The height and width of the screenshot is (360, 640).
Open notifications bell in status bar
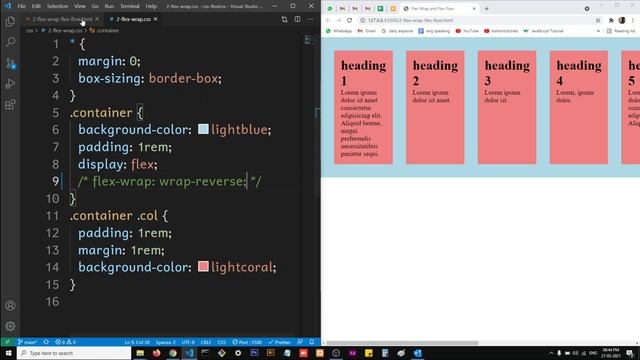pos(312,342)
